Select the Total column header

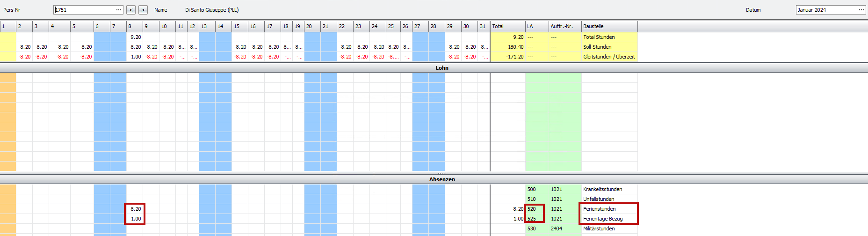click(x=507, y=26)
